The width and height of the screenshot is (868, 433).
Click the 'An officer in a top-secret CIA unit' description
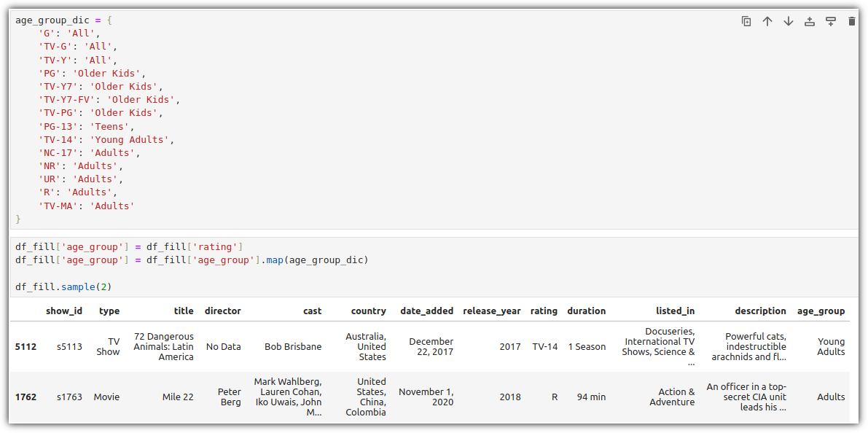click(x=746, y=397)
